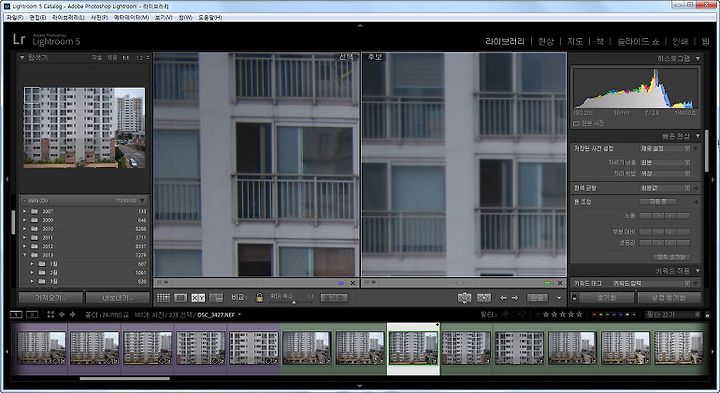Click the green color label on Candidate pane

[547, 283]
